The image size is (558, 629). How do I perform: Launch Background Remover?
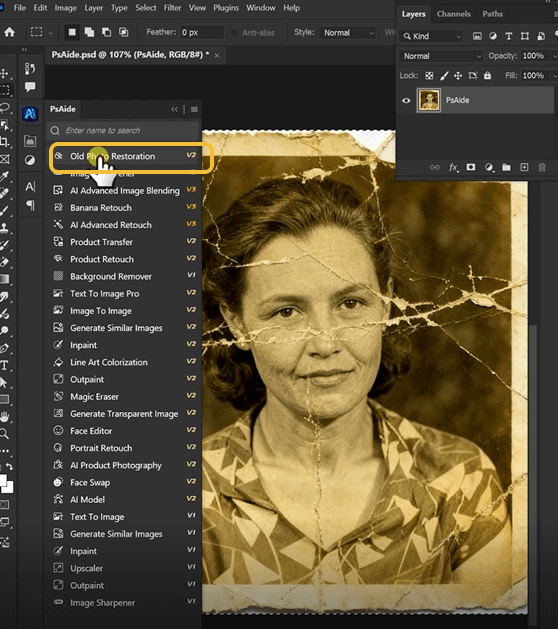point(125,276)
